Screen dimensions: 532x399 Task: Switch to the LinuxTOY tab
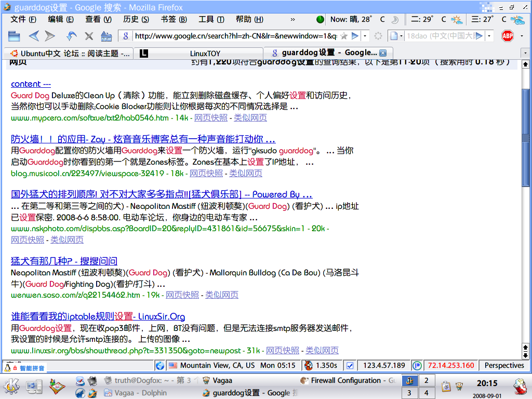[x=198, y=54]
